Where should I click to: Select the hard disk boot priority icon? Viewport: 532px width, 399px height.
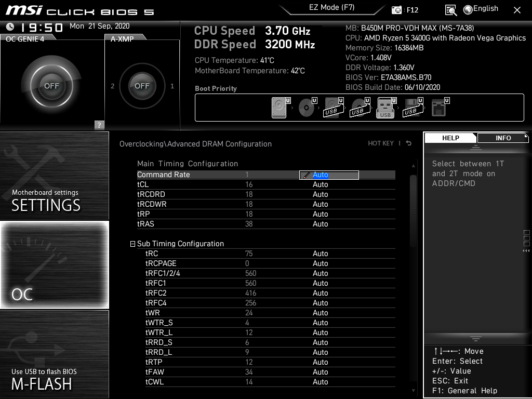click(281, 108)
